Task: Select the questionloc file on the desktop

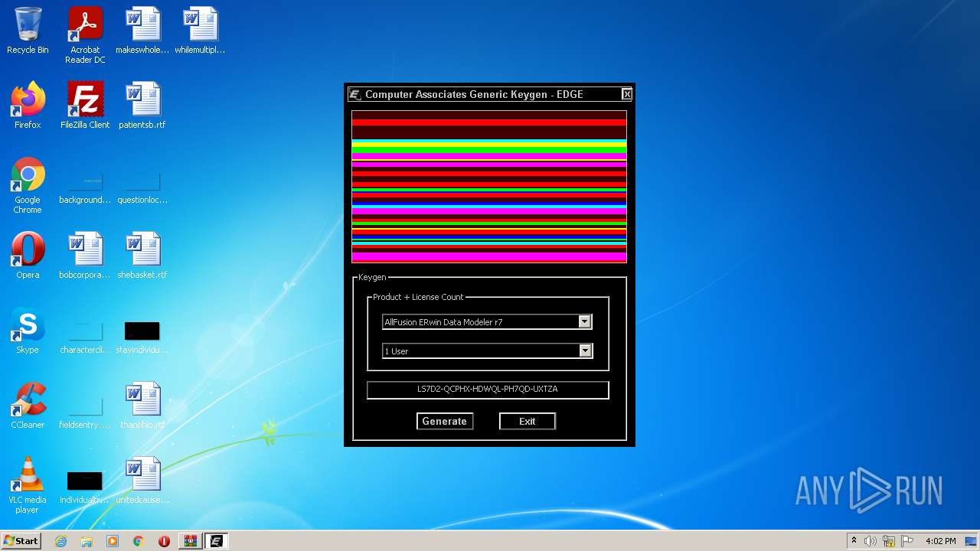Action: click(x=142, y=188)
